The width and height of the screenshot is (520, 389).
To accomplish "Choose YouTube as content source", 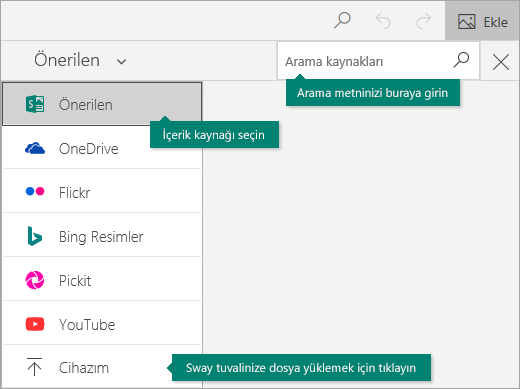I will 102,324.
